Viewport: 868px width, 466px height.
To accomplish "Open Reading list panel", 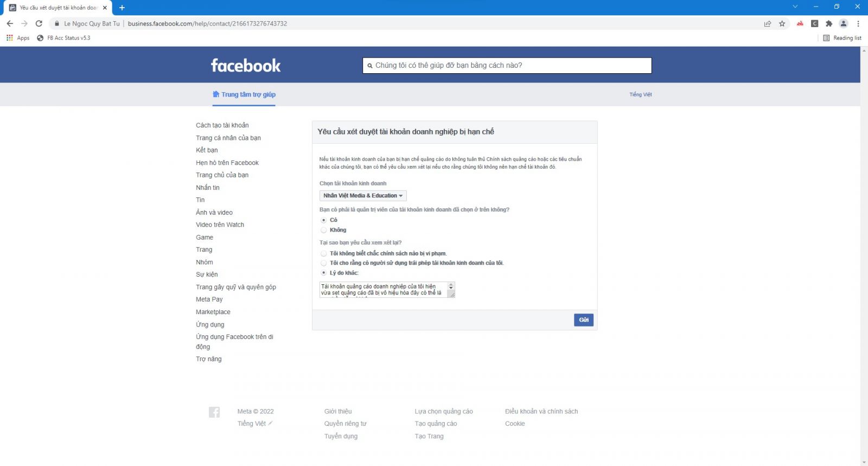I will (x=843, y=38).
